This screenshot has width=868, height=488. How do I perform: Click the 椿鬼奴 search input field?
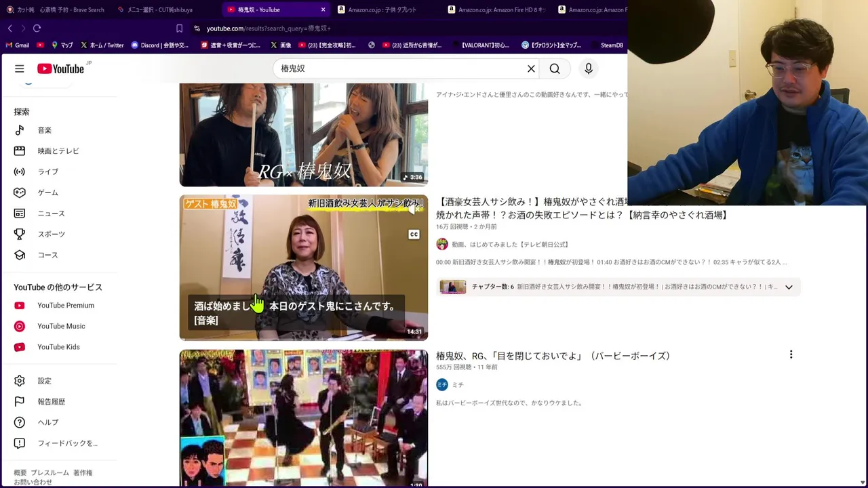pyautogui.click(x=400, y=68)
